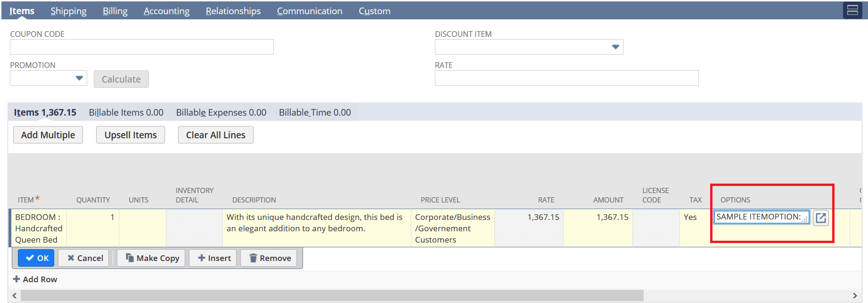Click the scroll left arrow

point(15,295)
